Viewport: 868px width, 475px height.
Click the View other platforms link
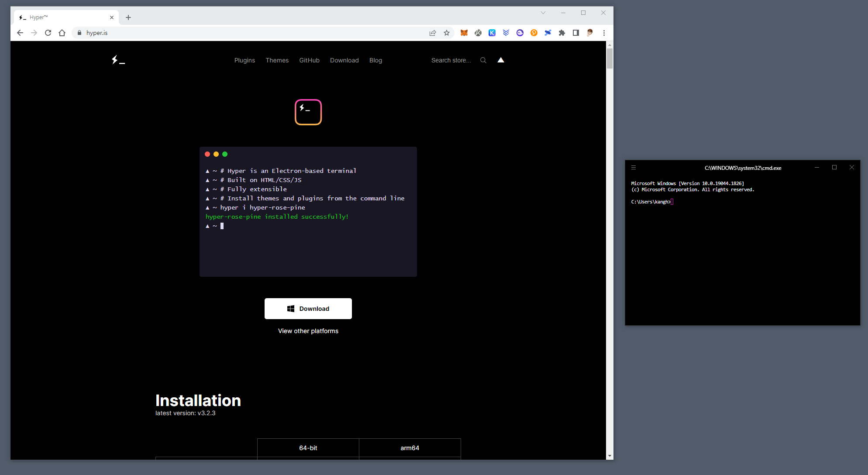308,331
